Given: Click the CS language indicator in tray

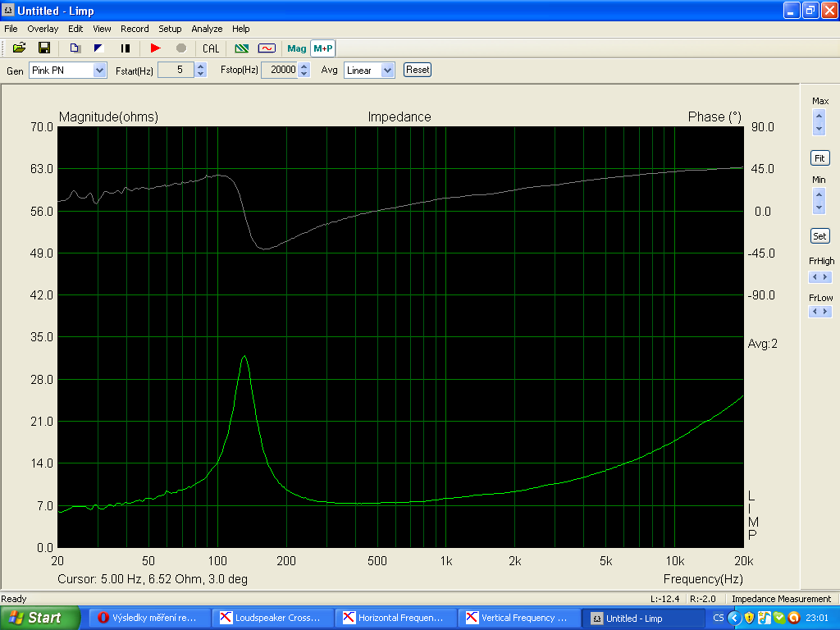Looking at the screenshot, I should click(x=719, y=619).
